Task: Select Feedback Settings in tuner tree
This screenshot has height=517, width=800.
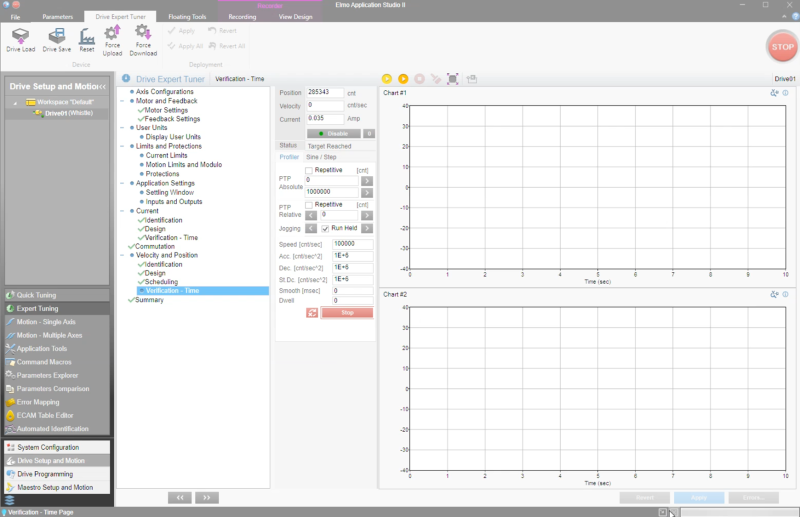Action: pyautogui.click(x=172, y=119)
